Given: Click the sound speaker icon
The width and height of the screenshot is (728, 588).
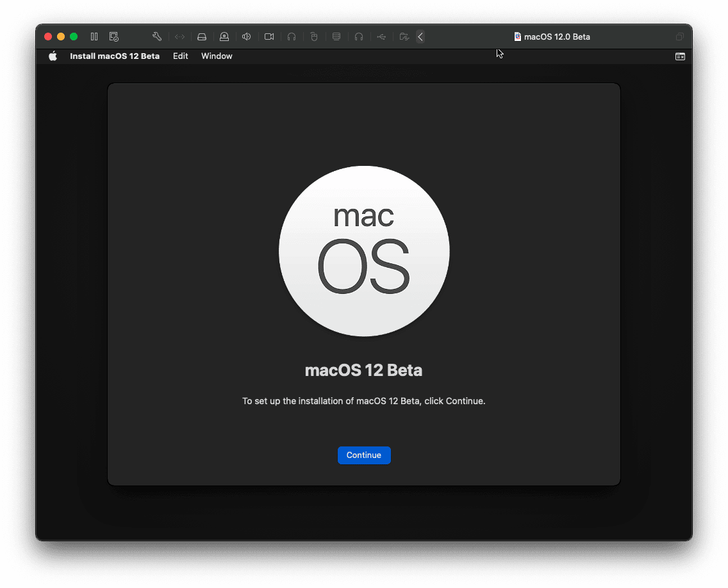Looking at the screenshot, I should tap(247, 37).
